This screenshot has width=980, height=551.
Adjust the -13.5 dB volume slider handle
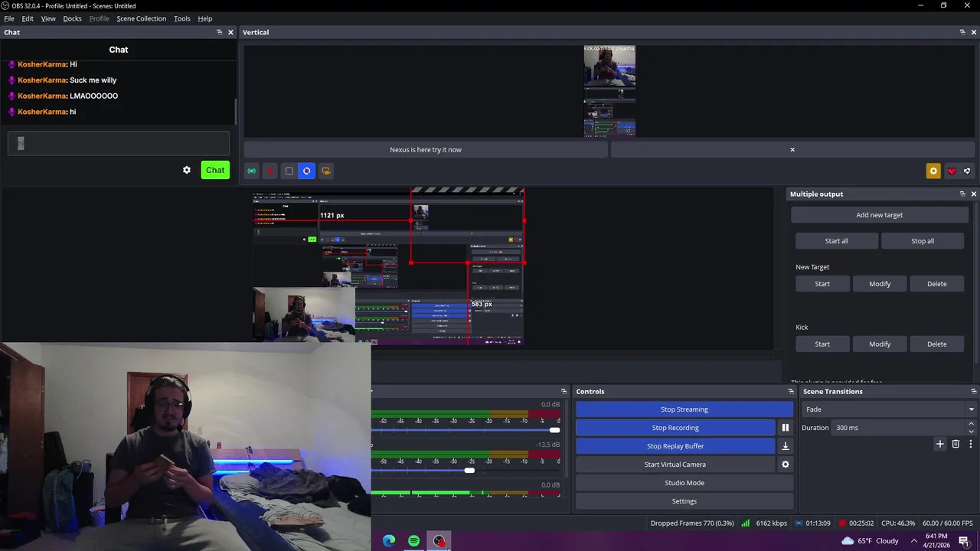(469, 470)
